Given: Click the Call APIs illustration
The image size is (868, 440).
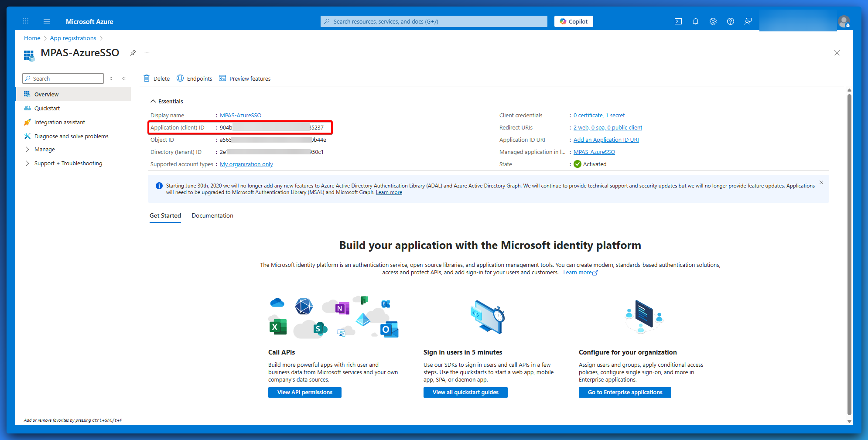Looking at the screenshot, I should click(333, 317).
